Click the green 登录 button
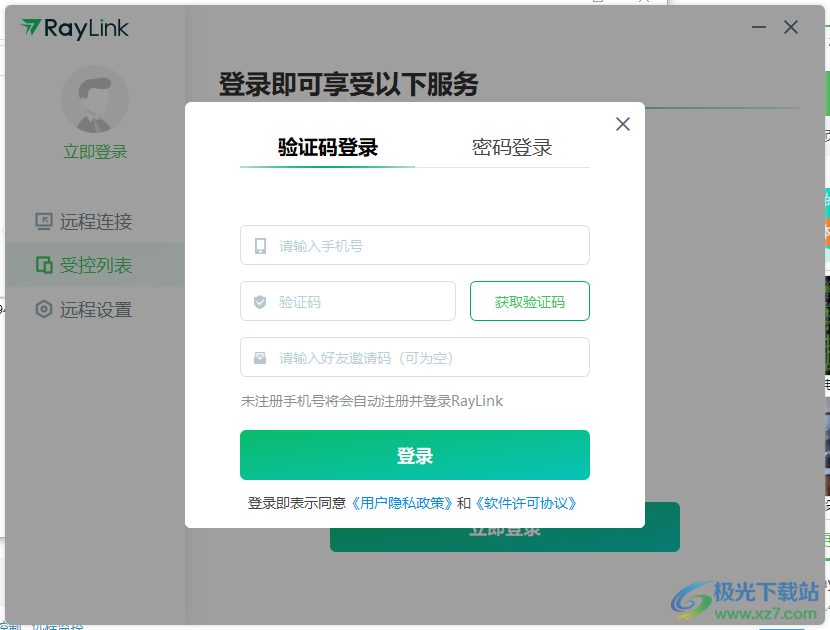Viewport: 830px width, 630px height. coord(414,455)
